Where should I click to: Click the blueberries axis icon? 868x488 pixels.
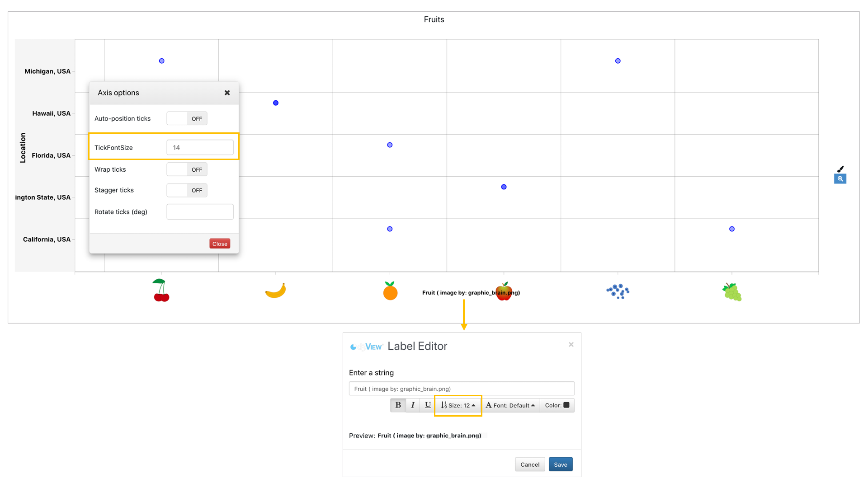tap(618, 291)
